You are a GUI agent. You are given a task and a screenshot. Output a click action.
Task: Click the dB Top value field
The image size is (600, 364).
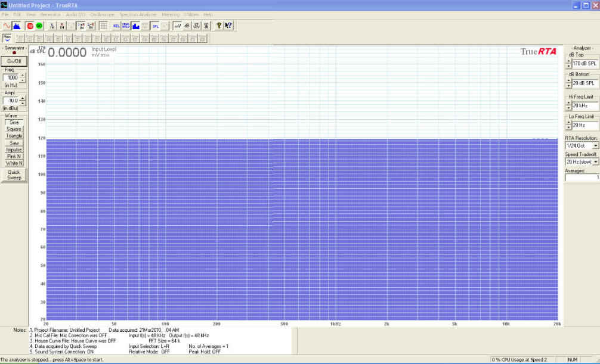click(x=585, y=64)
